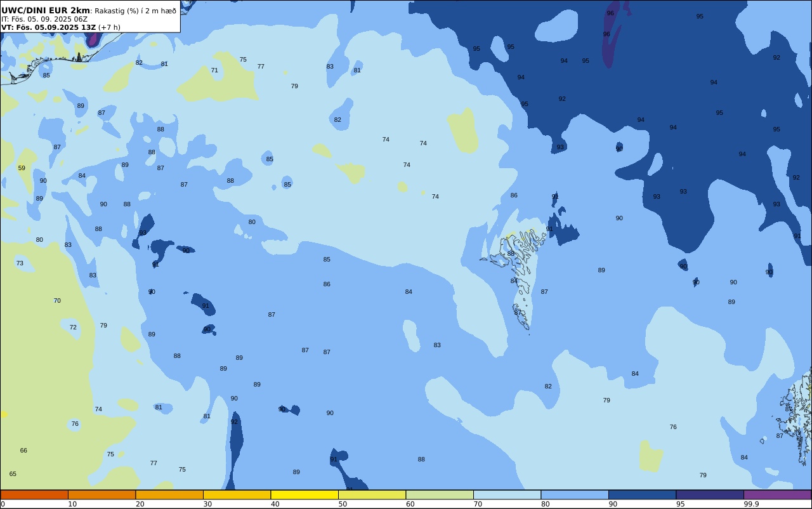Click the VT: Fös. 05.09.2025 13Z text
Viewport: 812px width, 509px height.
coord(48,27)
